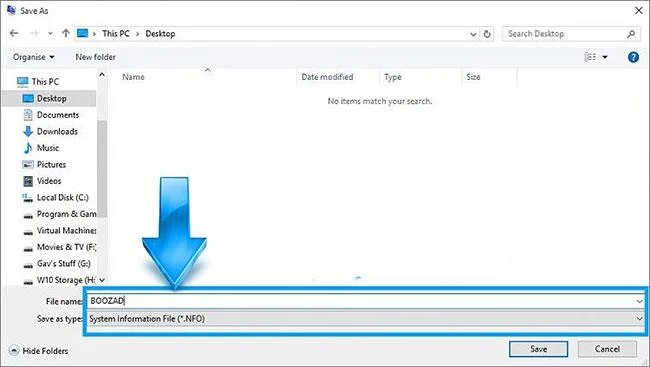
Task: Click the change view icon
Action: click(590, 57)
